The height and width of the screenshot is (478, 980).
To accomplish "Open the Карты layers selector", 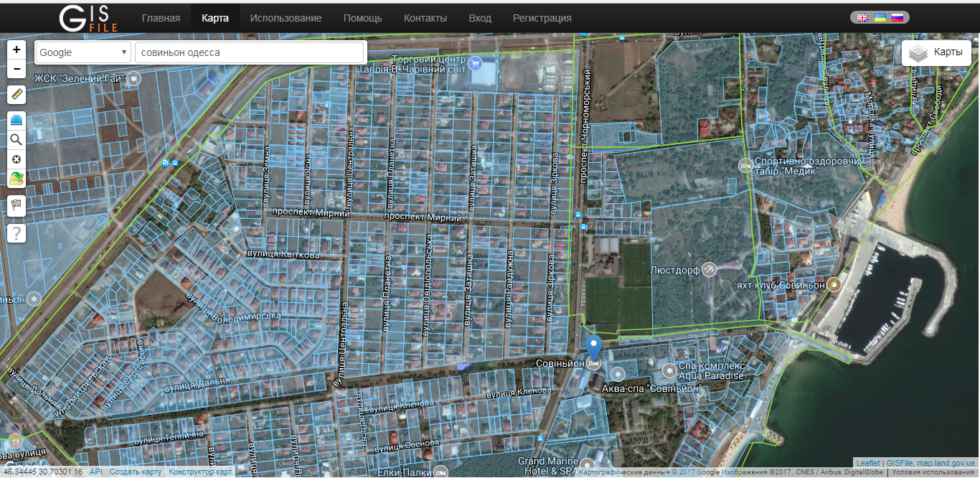I will (936, 53).
